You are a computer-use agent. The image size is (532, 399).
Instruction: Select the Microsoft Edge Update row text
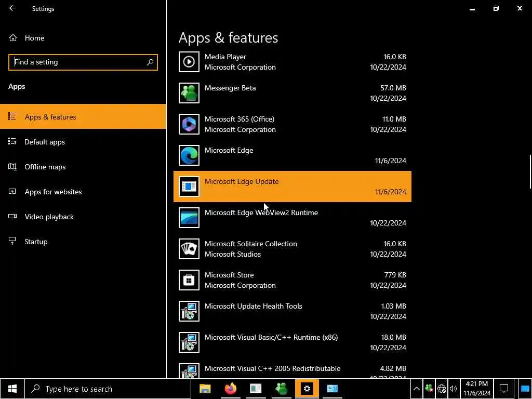click(x=242, y=181)
